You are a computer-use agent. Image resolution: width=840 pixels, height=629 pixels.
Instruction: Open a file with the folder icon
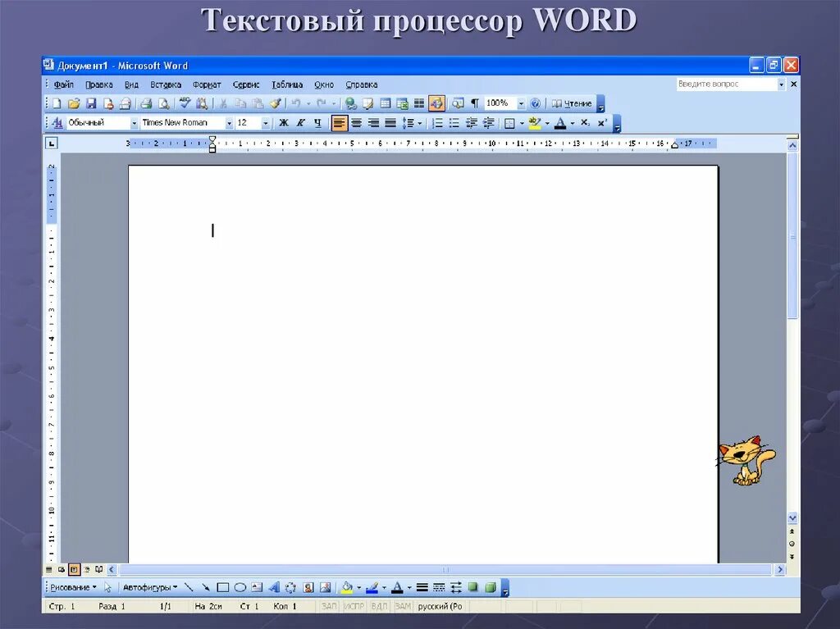point(74,103)
